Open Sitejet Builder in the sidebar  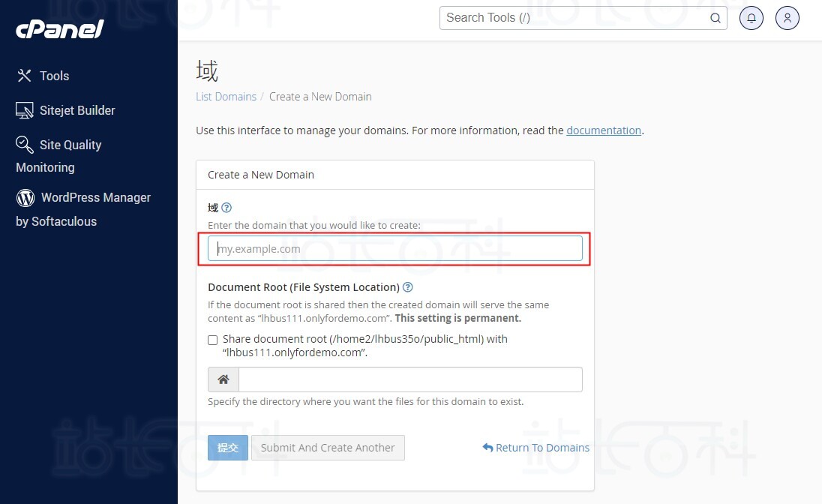pyautogui.click(x=66, y=110)
